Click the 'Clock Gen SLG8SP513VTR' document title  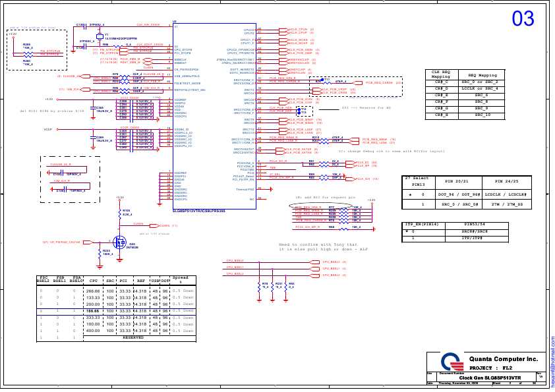[x=490, y=378]
